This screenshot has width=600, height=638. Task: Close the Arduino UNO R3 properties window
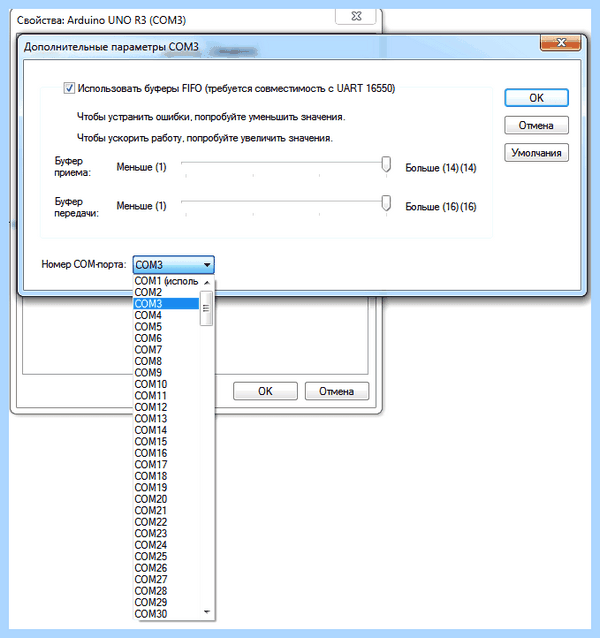click(356, 16)
